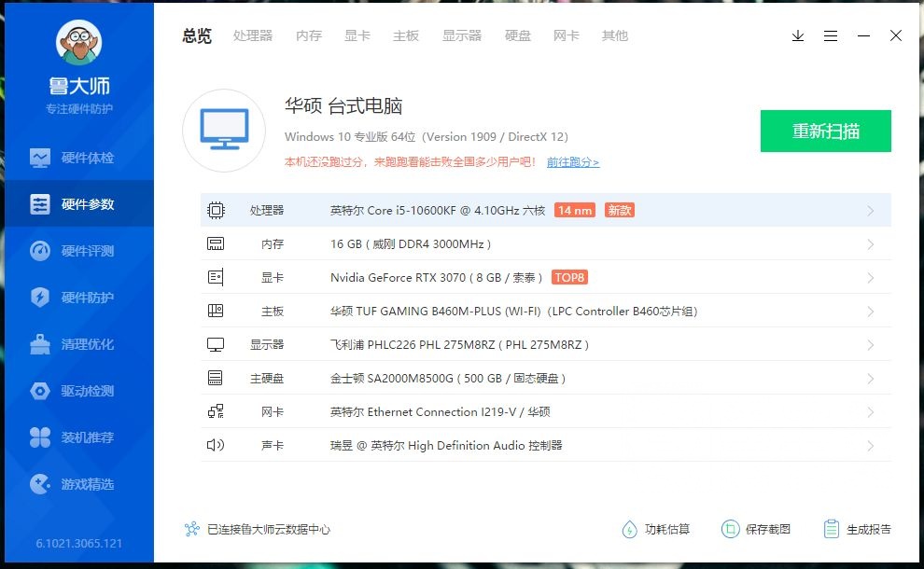Open the 清理优化 sidebar section
924x569 pixels.
coord(78,343)
